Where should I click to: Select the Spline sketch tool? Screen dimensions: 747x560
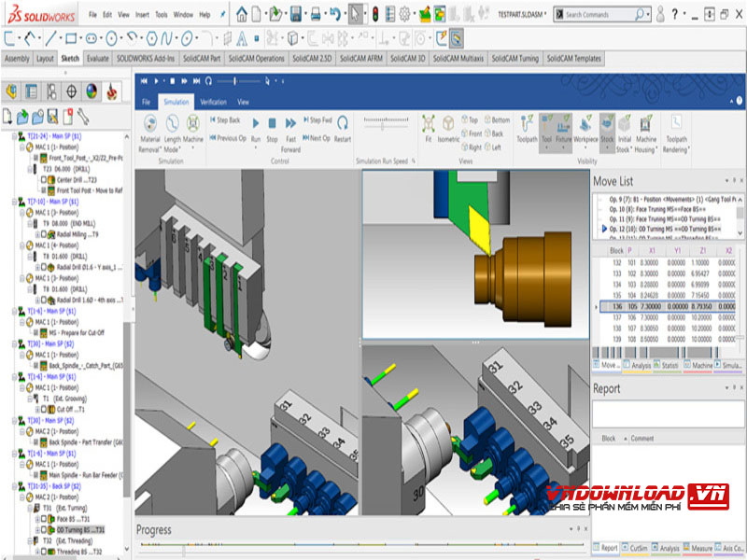166,38
